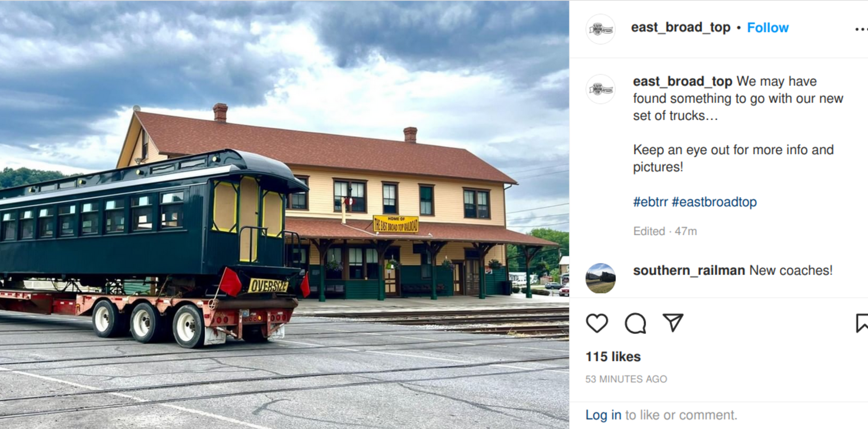Save post with bookmark icon
Viewport: 868px width, 429px height.
pyautogui.click(x=862, y=323)
